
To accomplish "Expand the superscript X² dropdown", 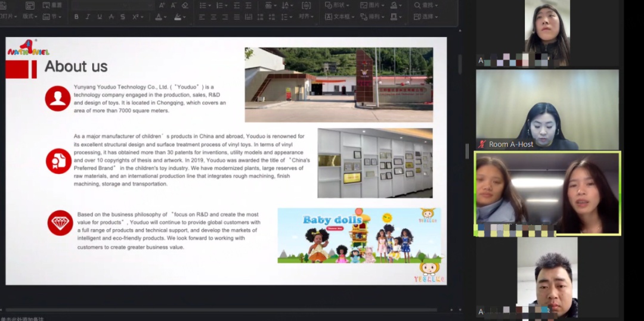I will pos(143,17).
